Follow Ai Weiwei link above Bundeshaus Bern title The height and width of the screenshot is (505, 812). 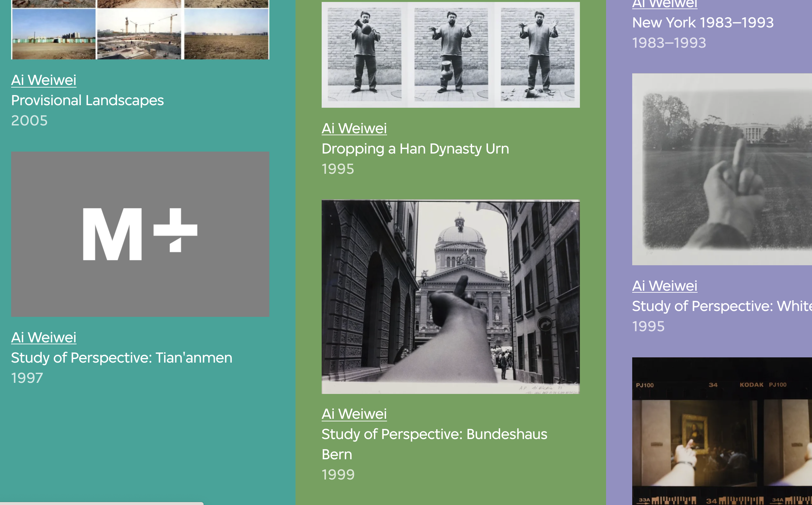tap(354, 414)
